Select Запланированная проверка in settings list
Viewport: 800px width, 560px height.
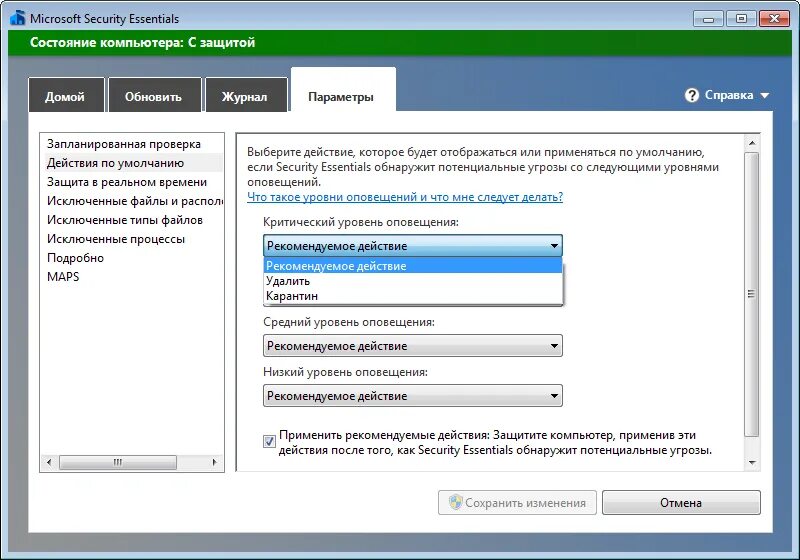click(x=132, y=144)
